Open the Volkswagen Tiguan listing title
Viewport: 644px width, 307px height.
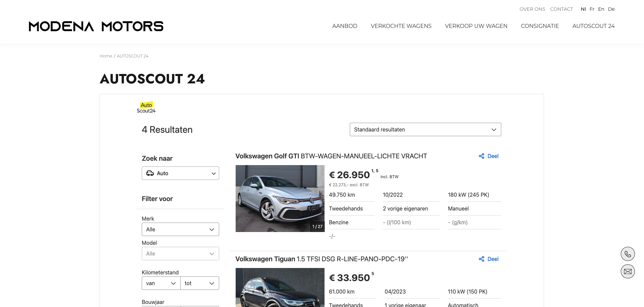click(321, 259)
